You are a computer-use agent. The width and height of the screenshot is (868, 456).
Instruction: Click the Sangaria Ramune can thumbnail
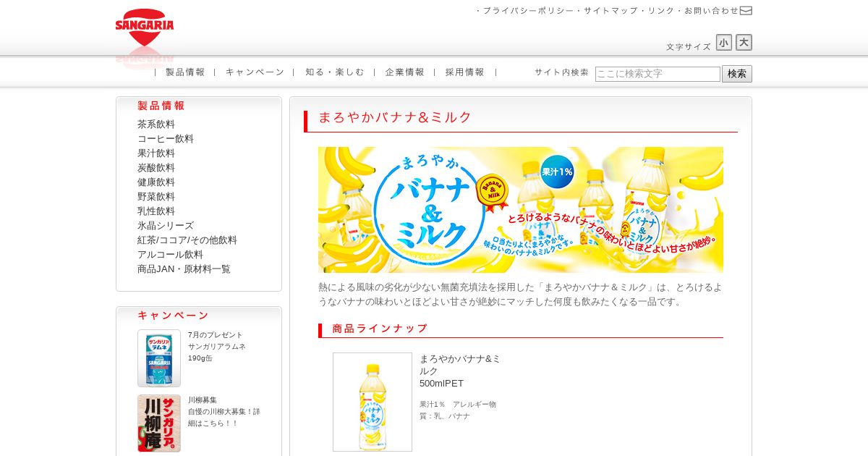pos(159,358)
